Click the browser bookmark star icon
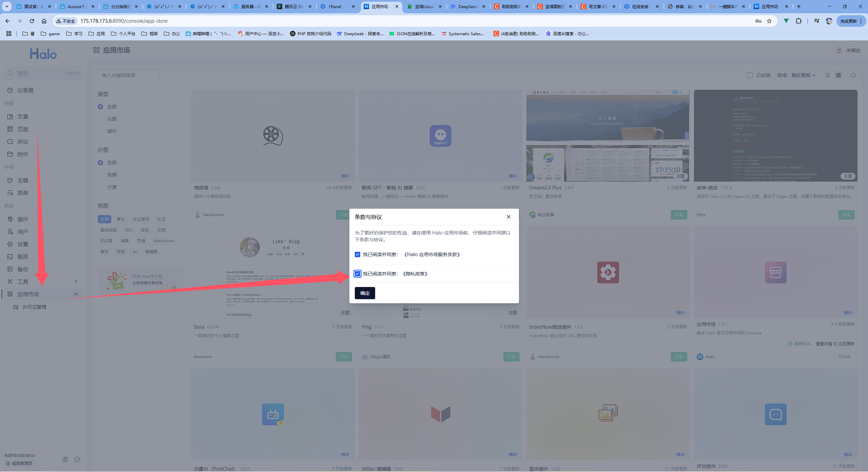The width and height of the screenshot is (868, 472). (x=769, y=21)
